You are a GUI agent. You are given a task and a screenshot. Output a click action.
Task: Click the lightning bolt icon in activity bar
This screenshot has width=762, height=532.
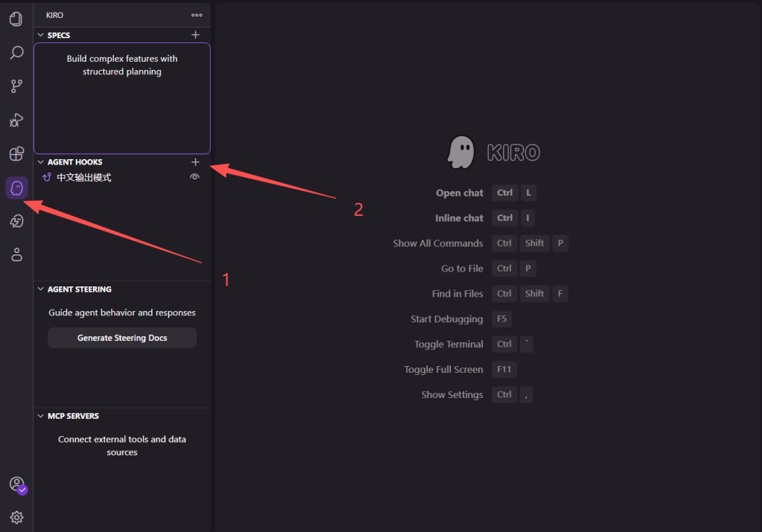click(x=16, y=221)
